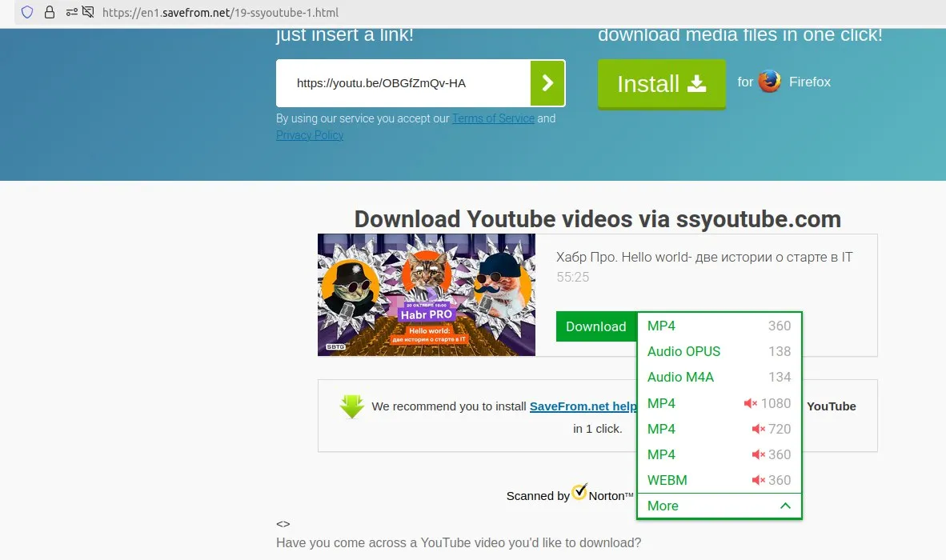Submit link with green arrow button
Viewport: 946px width, 560px height.
[547, 82]
